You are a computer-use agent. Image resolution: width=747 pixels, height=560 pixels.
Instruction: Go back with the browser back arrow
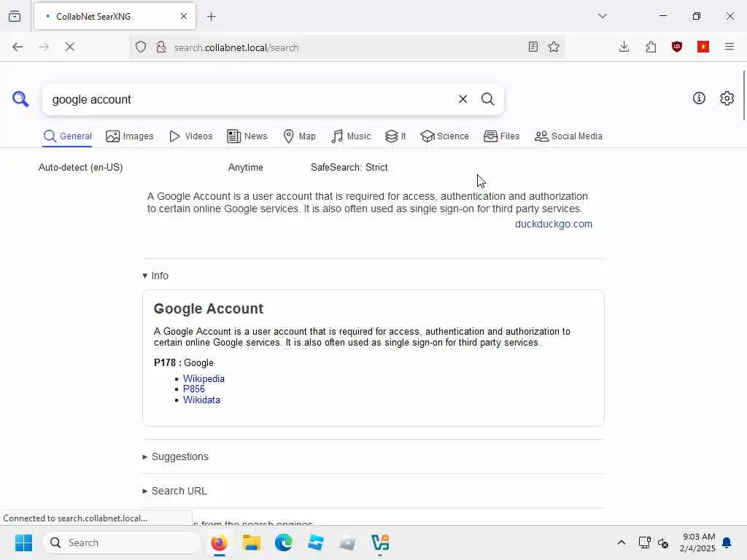tap(18, 47)
